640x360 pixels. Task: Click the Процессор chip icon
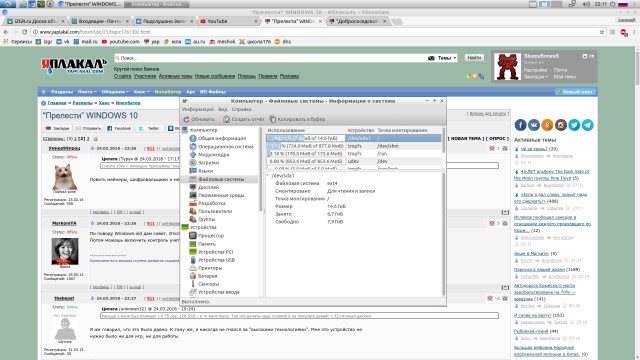pyautogui.click(x=193, y=236)
